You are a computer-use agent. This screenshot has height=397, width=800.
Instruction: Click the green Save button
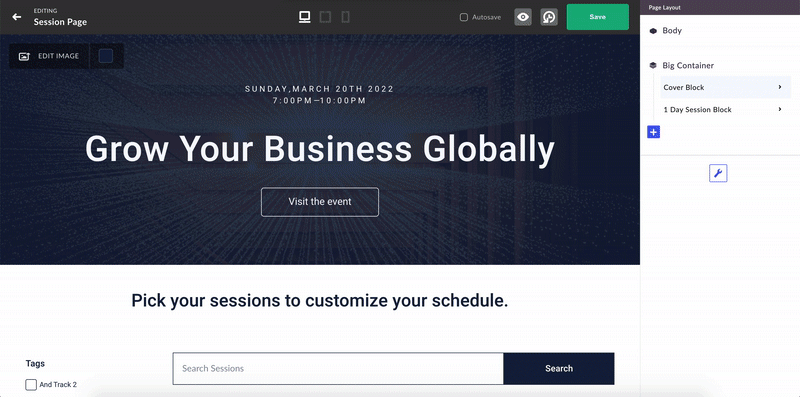click(x=597, y=17)
